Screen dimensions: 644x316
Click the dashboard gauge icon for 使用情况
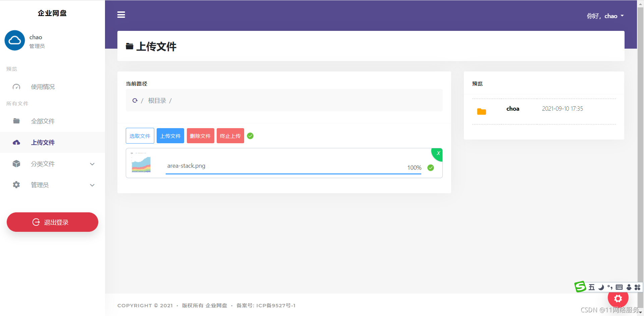(16, 87)
